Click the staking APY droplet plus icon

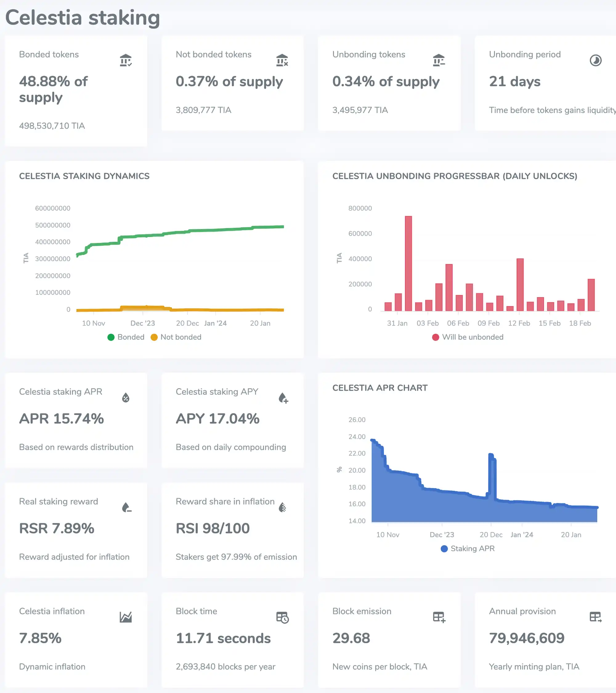click(x=283, y=398)
